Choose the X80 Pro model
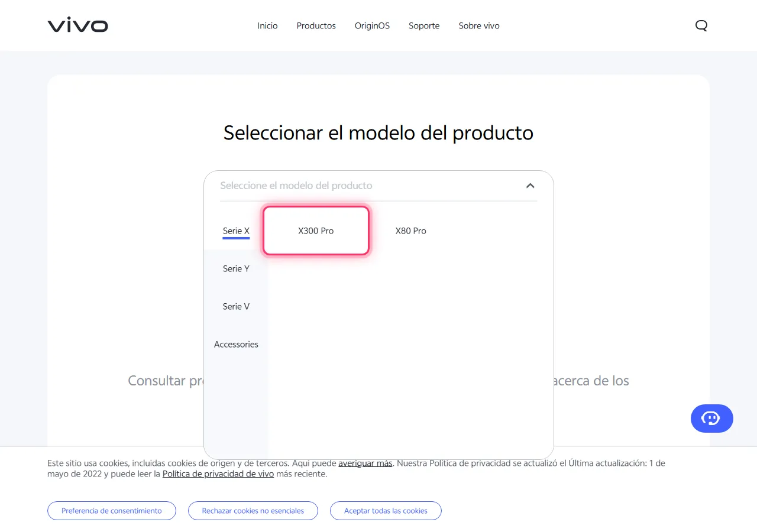The image size is (757, 532). pos(411,231)
